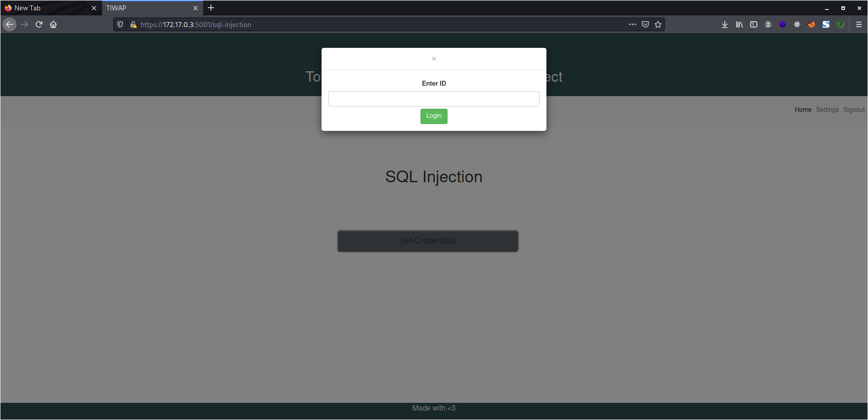The image size is (868, 420).
Task: Click inside the Enter ID text field
Action: click(x=434, y=99)
